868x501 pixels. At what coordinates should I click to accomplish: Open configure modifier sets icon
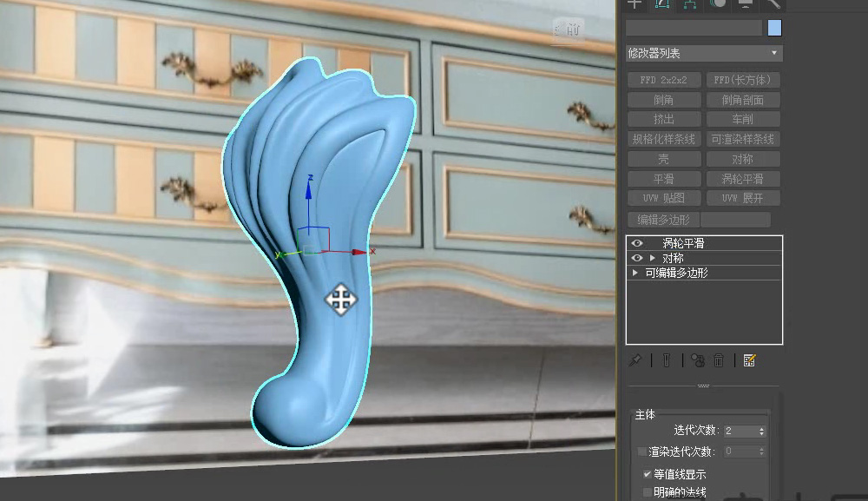coord(749,360)
